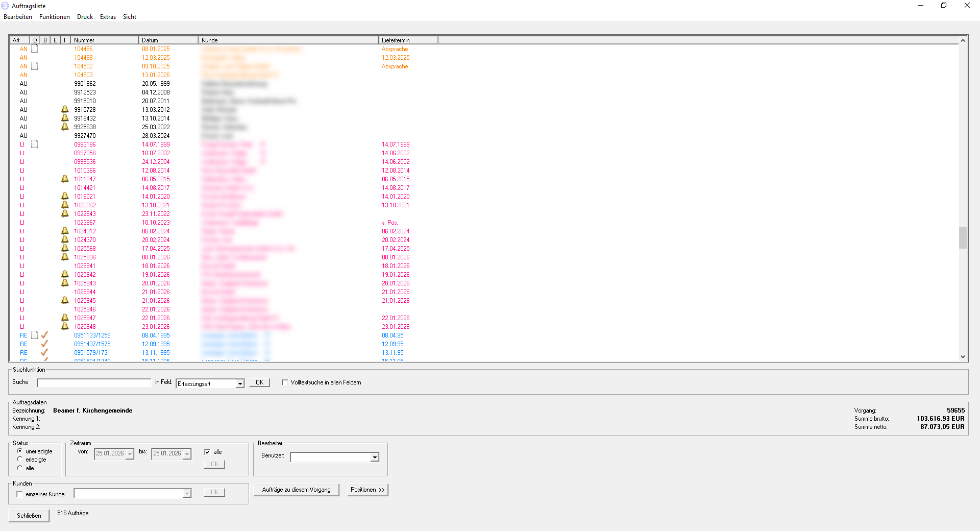Click the checkmark icon for invoice 0951133/1258

(x=44, y=335)
